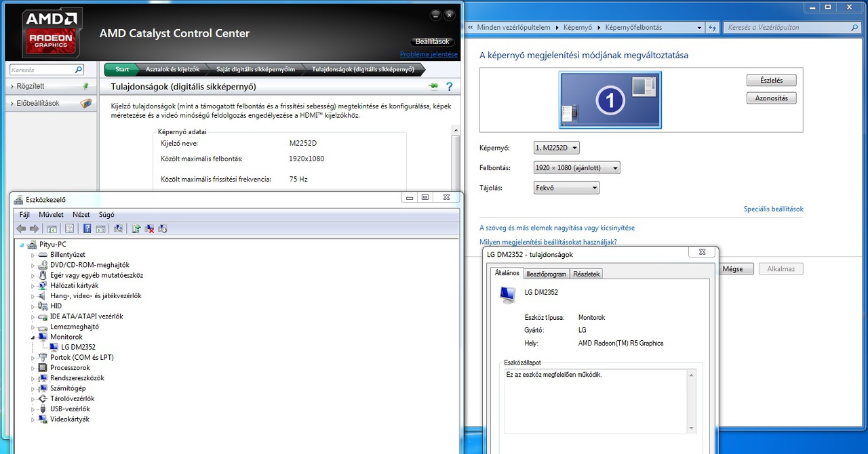
Task: Click the 75 Hz refresh rate value
Action: [x=298, y=180]
